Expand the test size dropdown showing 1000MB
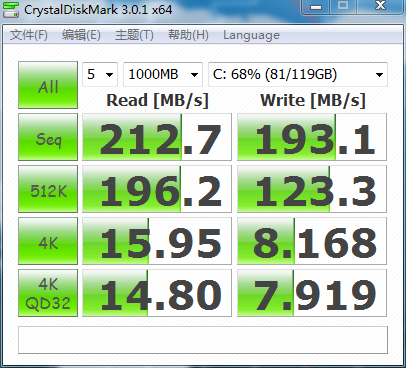The height and width of the screenshot is (368, 406). tap(163, 74)
